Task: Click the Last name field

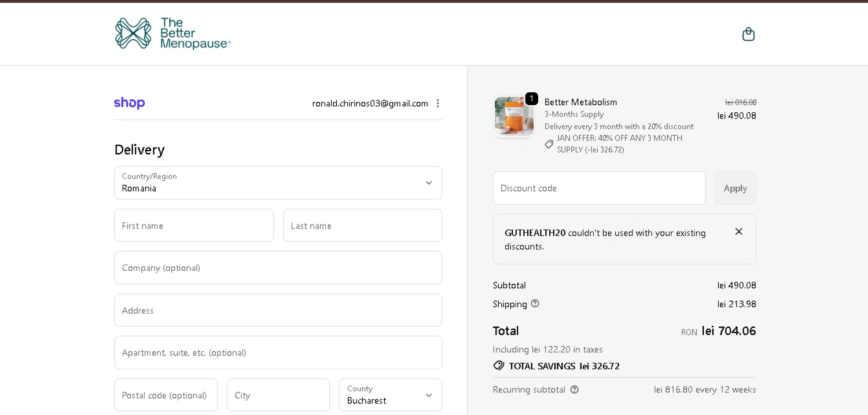Action: 363,225
